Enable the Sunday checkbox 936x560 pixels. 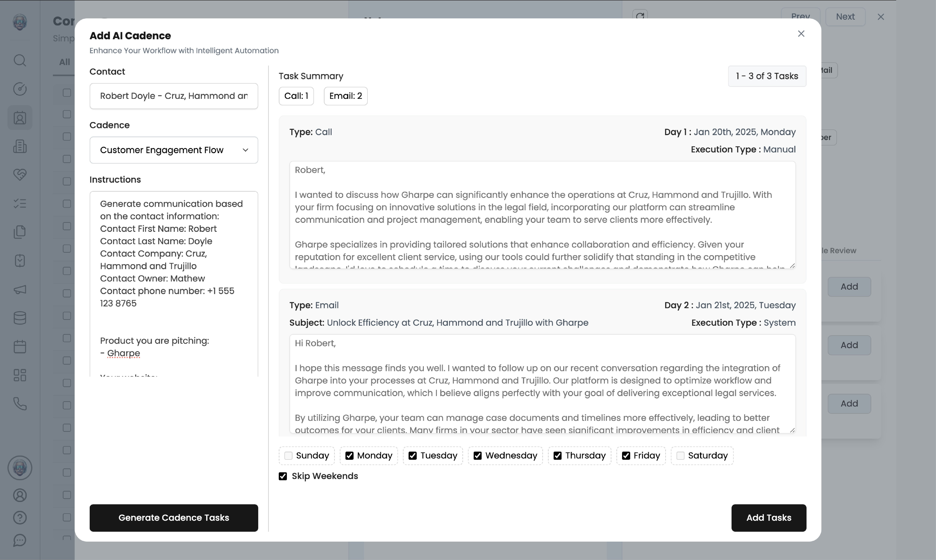pos(288,456)
